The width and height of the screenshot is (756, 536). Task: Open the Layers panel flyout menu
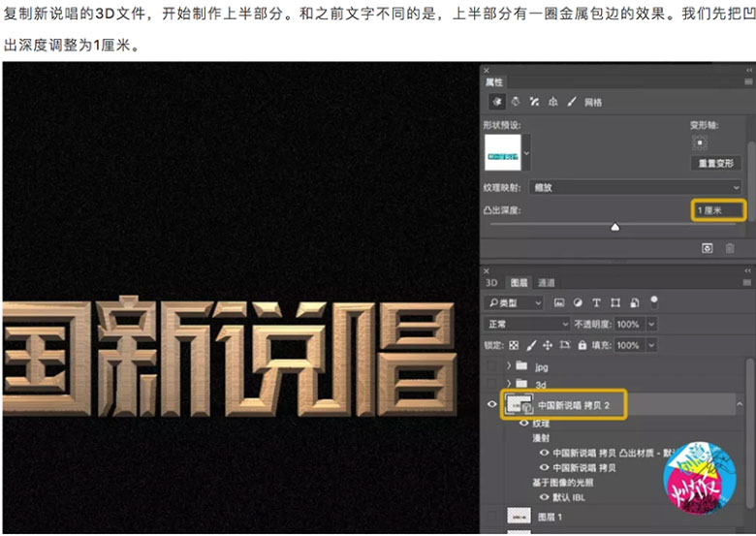point(748,283)
